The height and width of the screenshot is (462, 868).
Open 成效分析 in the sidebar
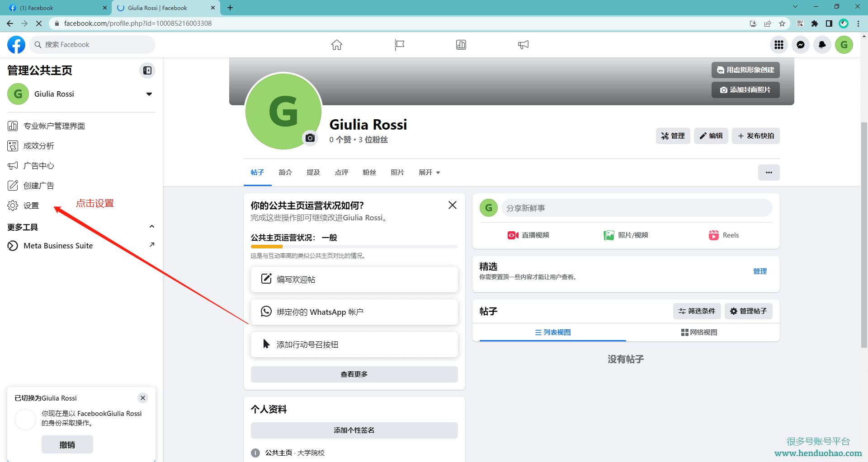coord(81,146)
